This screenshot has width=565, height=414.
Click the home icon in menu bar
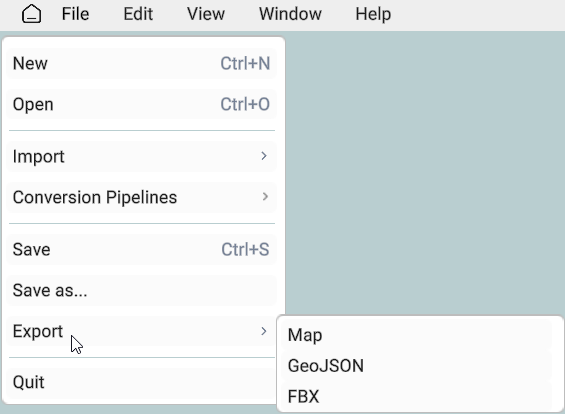click(x=31, y=14)
